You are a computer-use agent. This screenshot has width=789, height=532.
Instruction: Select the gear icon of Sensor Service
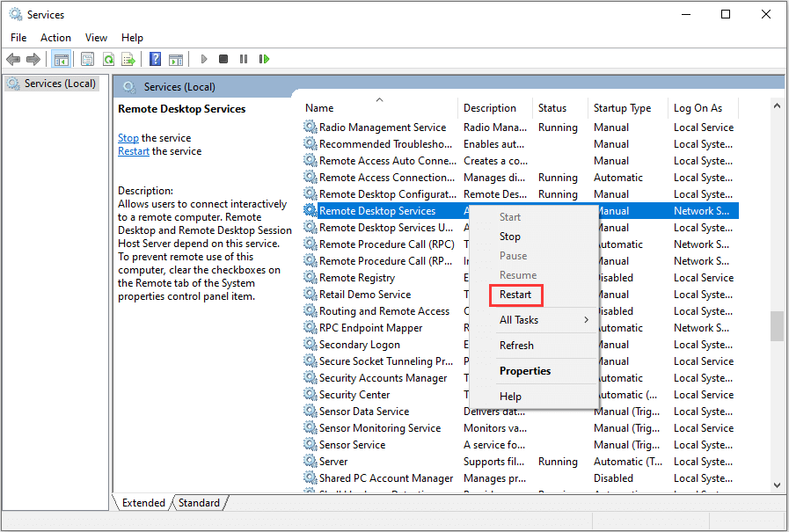310,444
